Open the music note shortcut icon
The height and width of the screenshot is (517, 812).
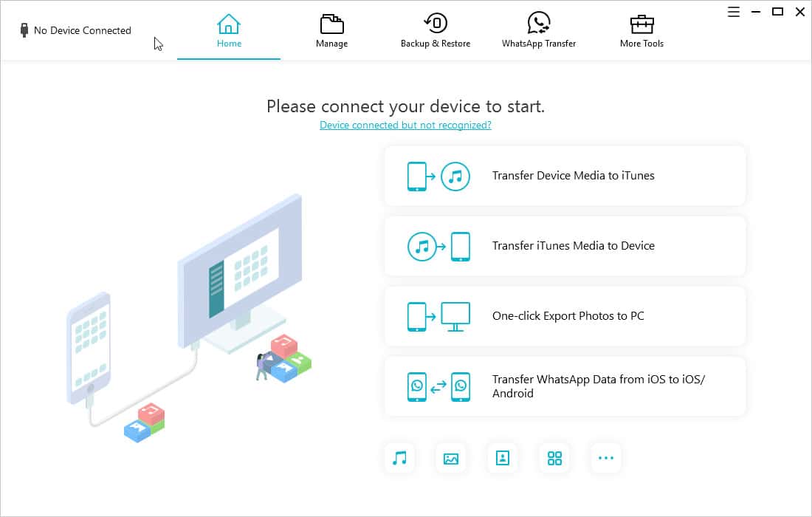[399, 458]
